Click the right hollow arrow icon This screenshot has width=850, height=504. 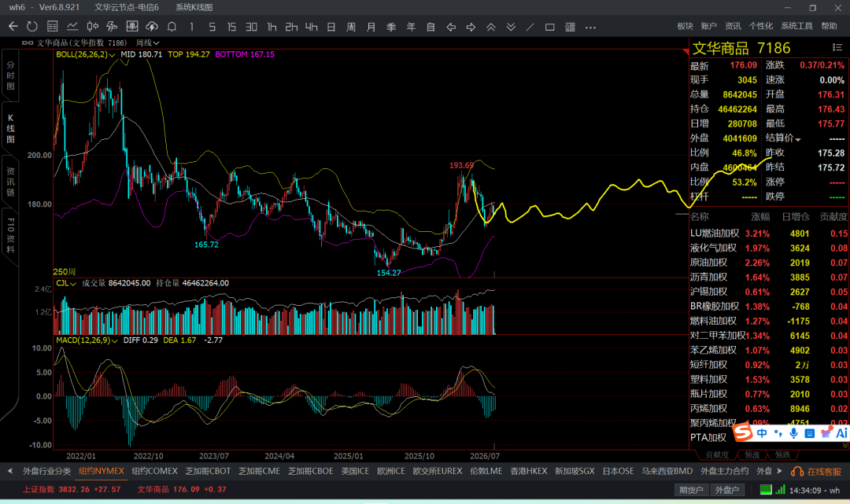[x=471, y=27]
